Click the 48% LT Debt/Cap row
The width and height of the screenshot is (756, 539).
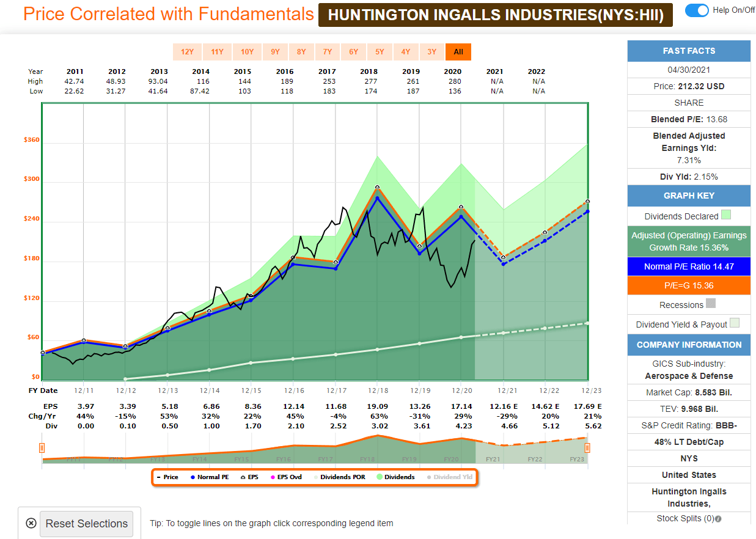[689, 442]
